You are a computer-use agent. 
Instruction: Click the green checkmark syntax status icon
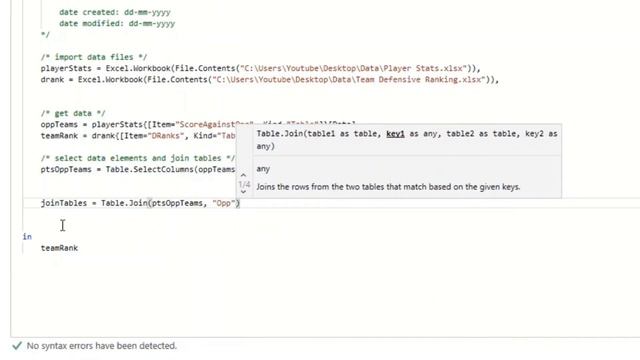click(x=17, y=346)
